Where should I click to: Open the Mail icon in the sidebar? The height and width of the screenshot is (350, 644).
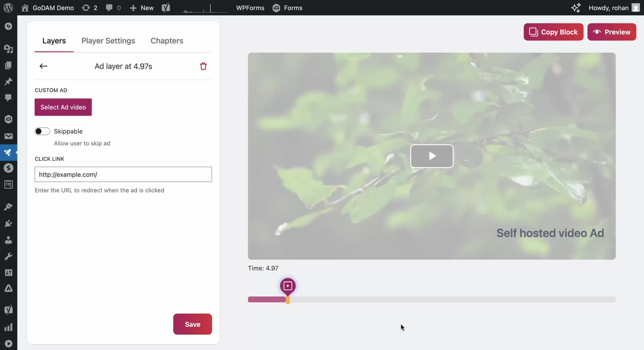point(8,136)
